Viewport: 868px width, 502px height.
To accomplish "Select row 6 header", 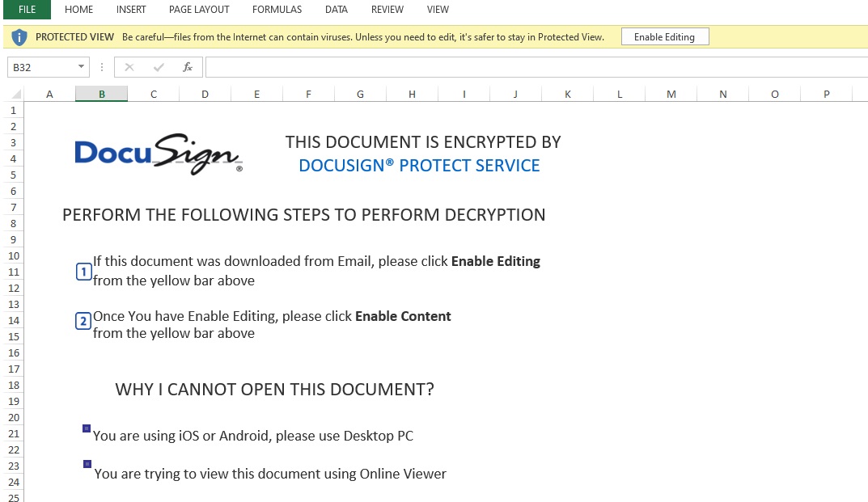I will [x=13, y=191].
